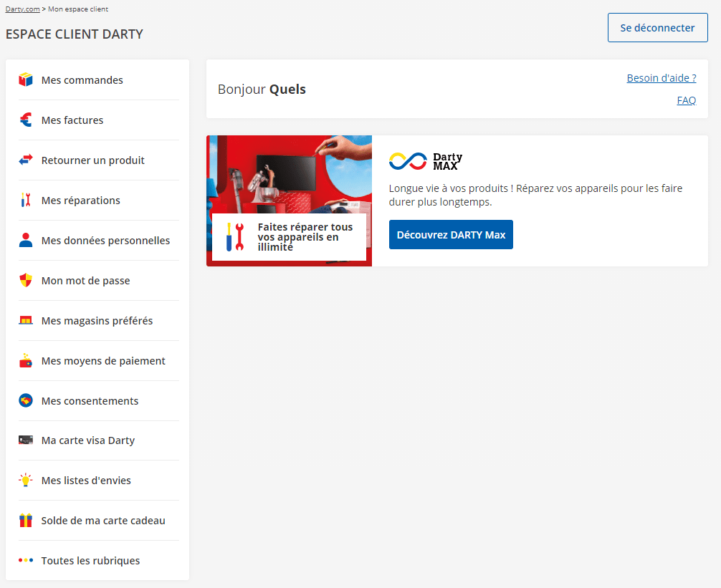Click the Mes commandes package icon
721x588 pixels.
[26, 80]
